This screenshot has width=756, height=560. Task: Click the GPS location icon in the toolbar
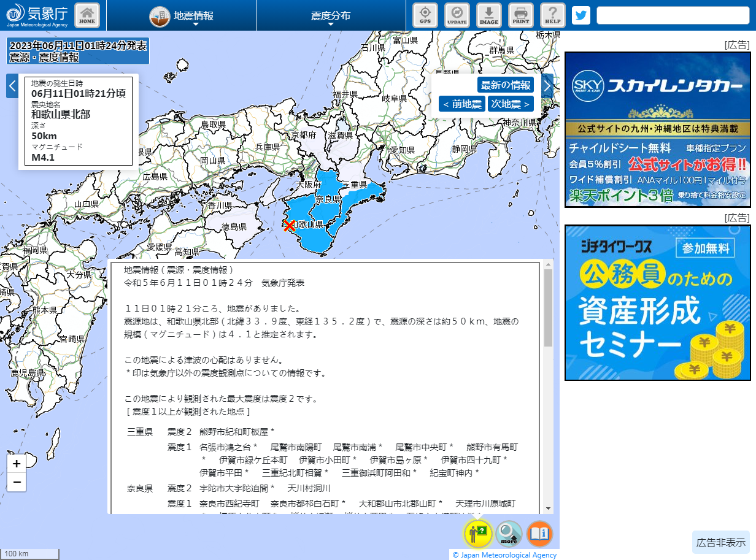425,15
